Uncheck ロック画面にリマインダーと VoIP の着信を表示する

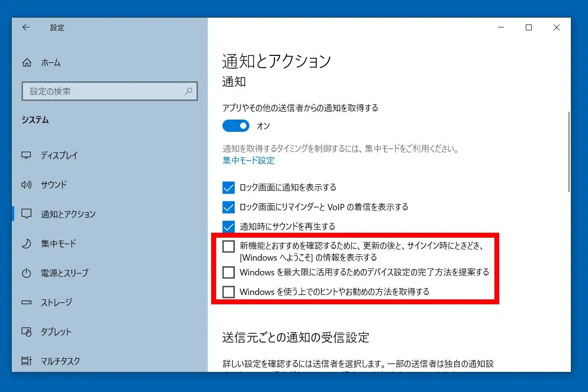pos(229,207)
